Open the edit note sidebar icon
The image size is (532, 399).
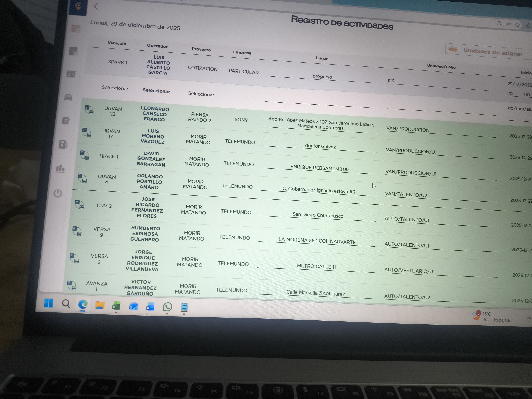click(x=66, y=120)
